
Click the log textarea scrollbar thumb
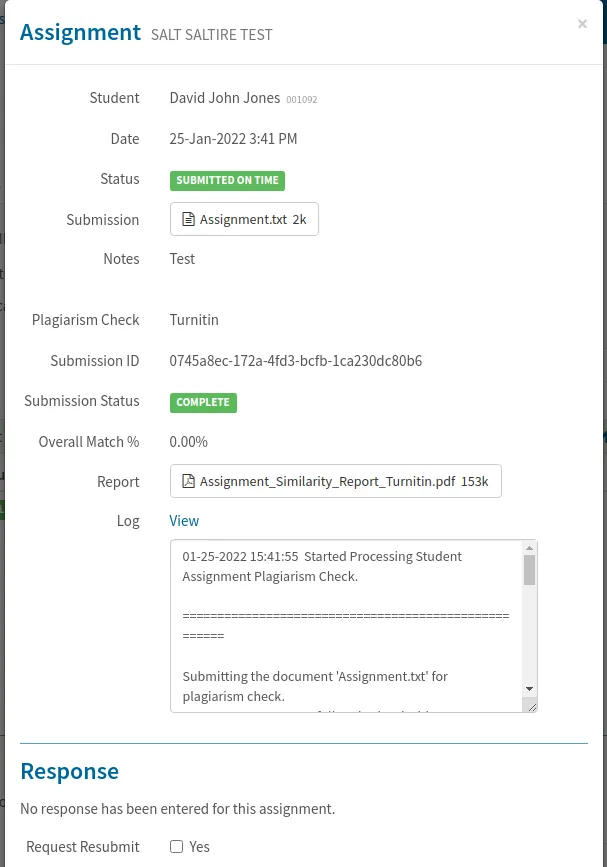coord(529,570)
